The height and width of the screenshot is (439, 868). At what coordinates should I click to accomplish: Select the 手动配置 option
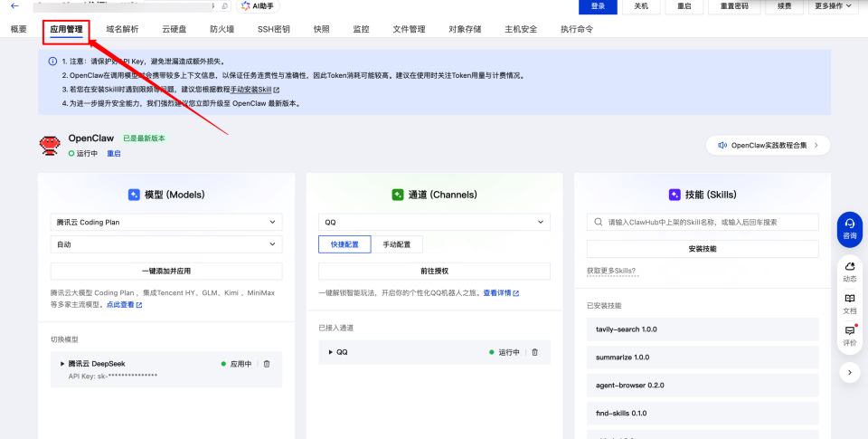[397, 244]
